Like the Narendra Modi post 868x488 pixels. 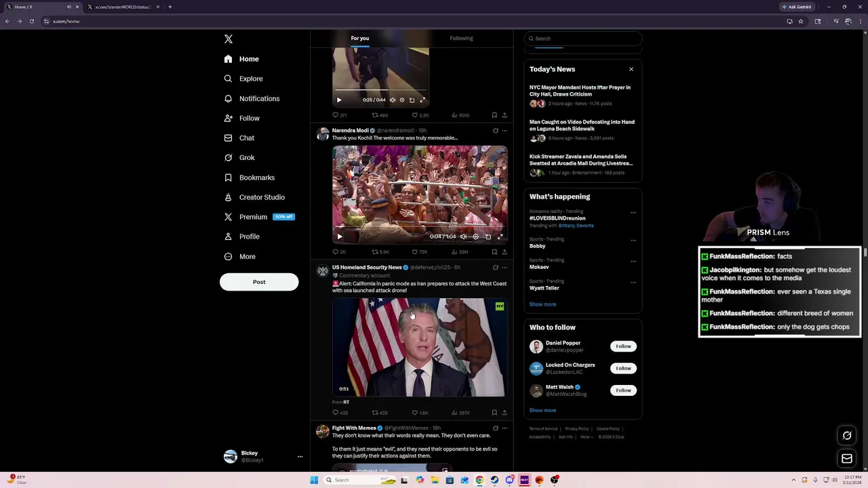(x=420, y=251)
